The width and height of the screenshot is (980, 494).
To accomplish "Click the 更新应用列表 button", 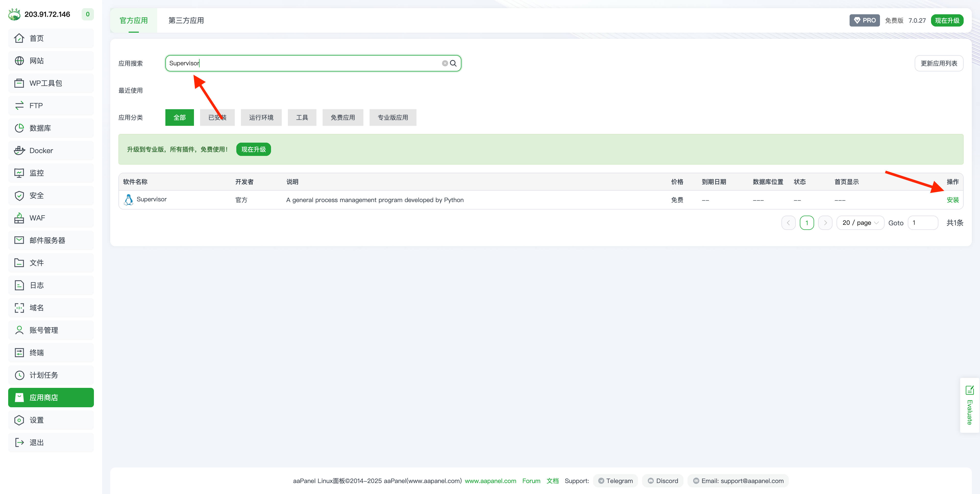I will pos(939,64).
